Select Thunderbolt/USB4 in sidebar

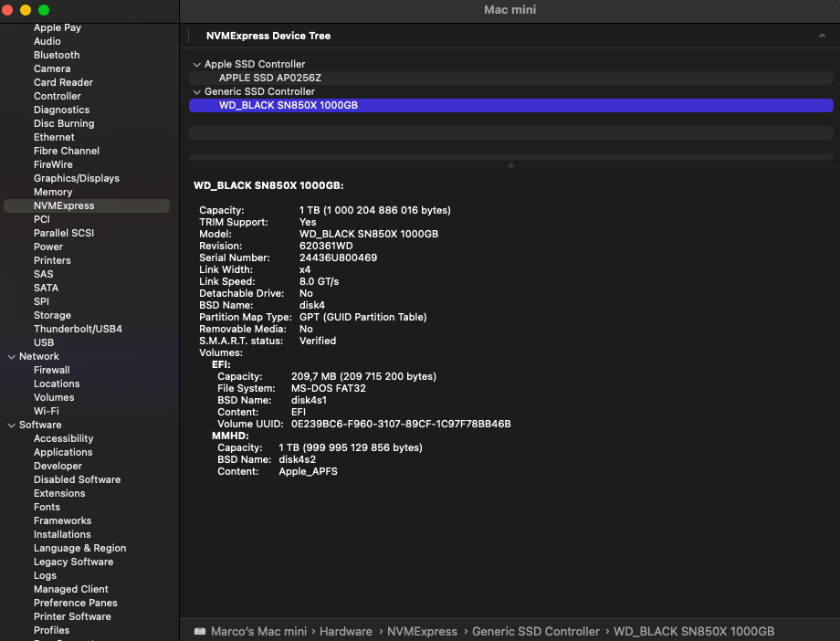point(78,329)
